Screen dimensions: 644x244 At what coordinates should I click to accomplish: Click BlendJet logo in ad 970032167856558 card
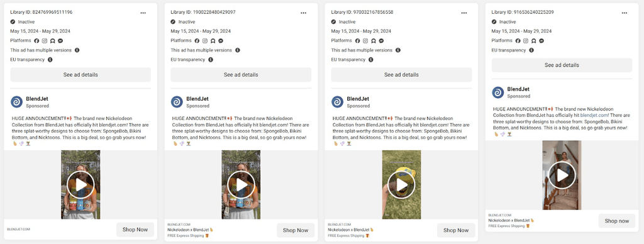pyautogui.click(x=337, y=102)
